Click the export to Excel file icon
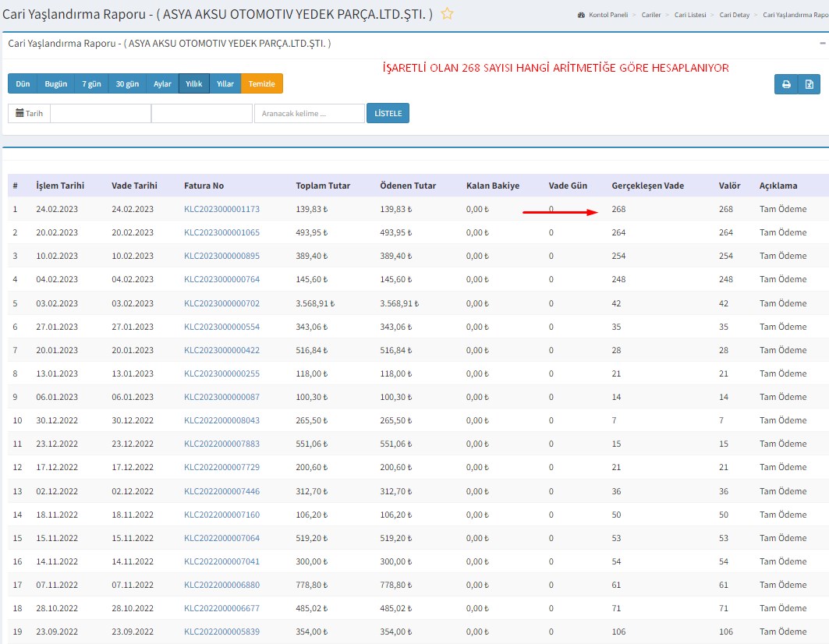The height and width of the screenshot is (644, 829). (810, 84)
